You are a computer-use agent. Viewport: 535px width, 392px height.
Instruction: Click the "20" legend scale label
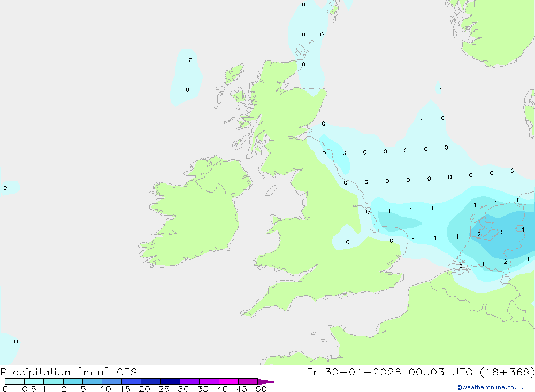coord(144,389)
